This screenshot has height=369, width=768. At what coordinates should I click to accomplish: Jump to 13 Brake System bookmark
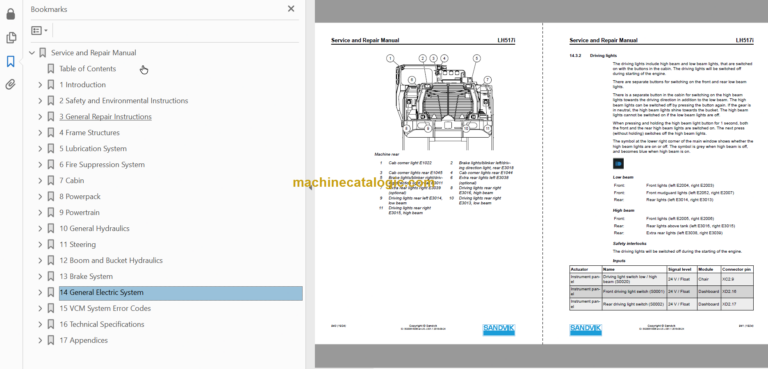tap(86, 276)
